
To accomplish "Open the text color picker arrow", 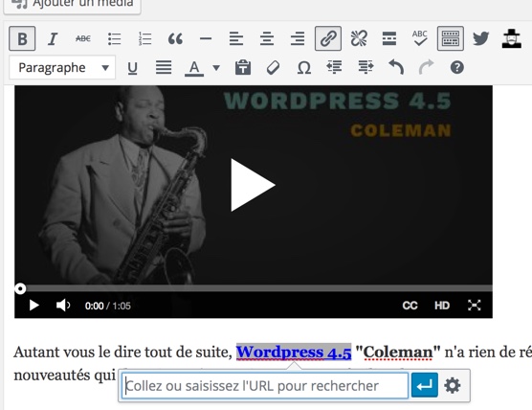I will tap(216, 68).
